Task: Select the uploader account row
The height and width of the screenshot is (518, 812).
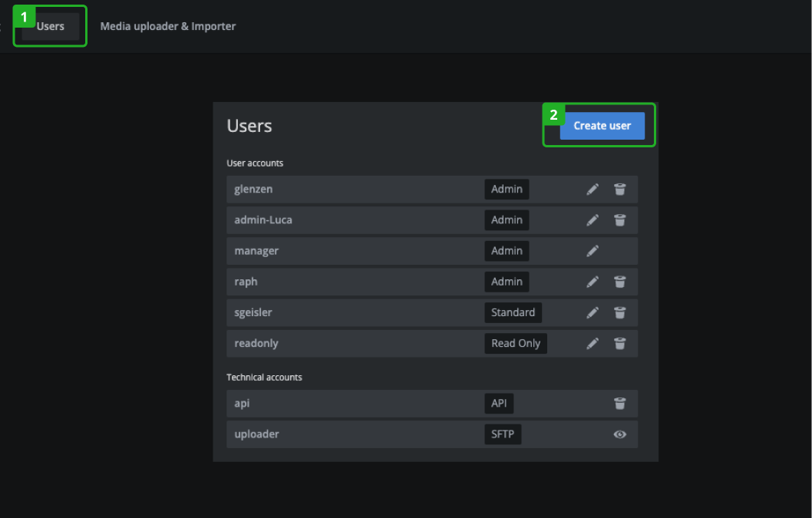Action: click(x=432, y=434)
